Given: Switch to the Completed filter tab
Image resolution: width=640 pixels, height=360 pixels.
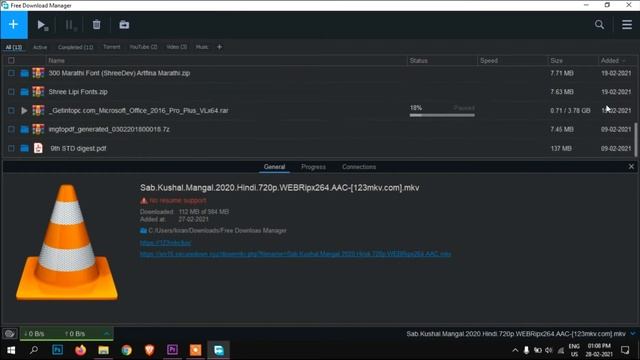Looking at the screenshot, I should pos(76,47).
